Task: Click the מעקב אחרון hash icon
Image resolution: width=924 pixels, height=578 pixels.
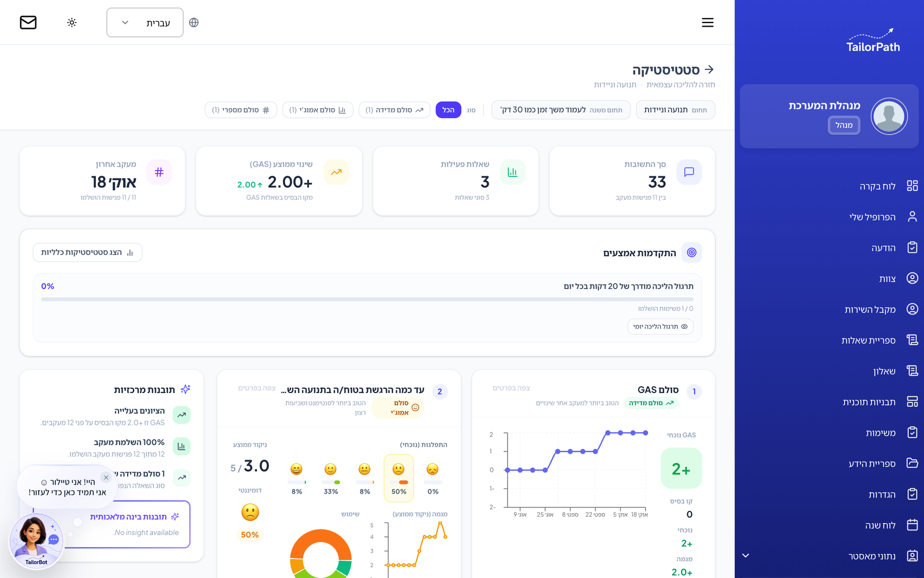Action: coord(159,172)
